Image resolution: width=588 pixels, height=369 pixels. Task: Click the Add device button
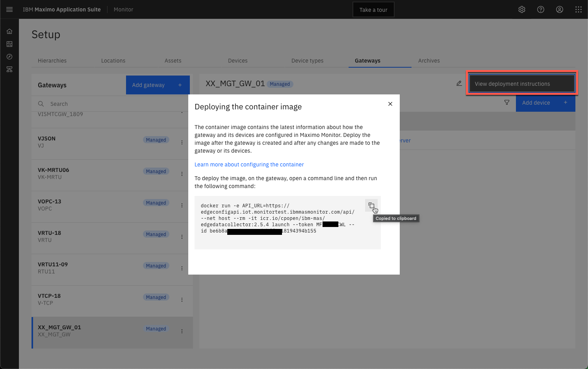pos(545,103)
